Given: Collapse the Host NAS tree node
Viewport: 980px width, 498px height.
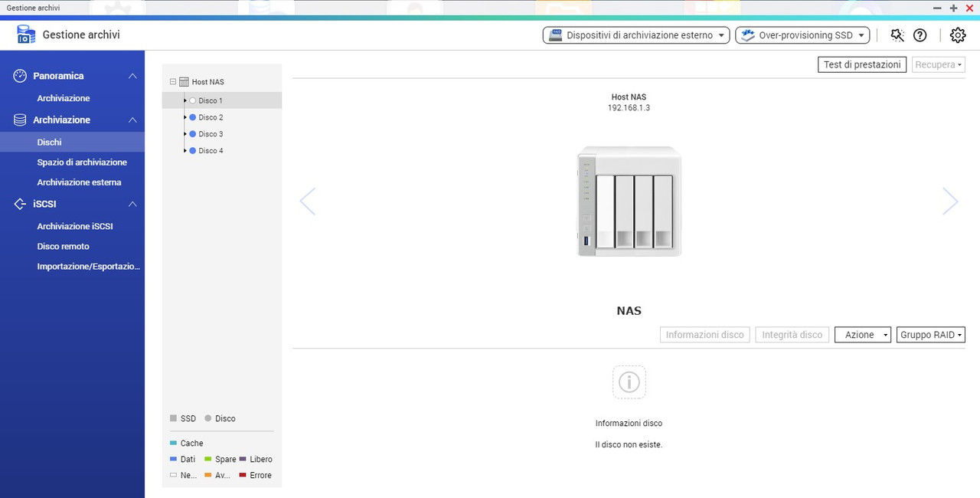Looking at the screenshot, I should (173, 82).
